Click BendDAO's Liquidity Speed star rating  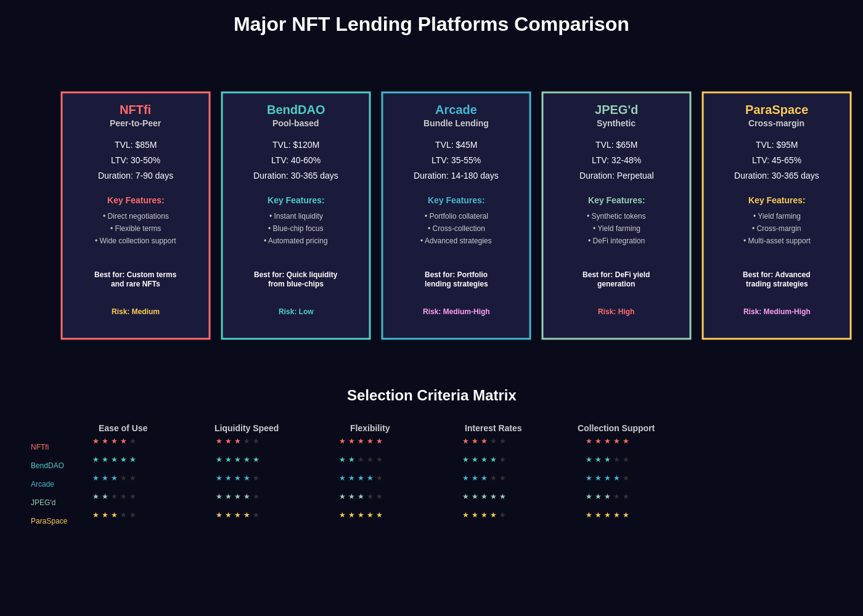(237, 460)
